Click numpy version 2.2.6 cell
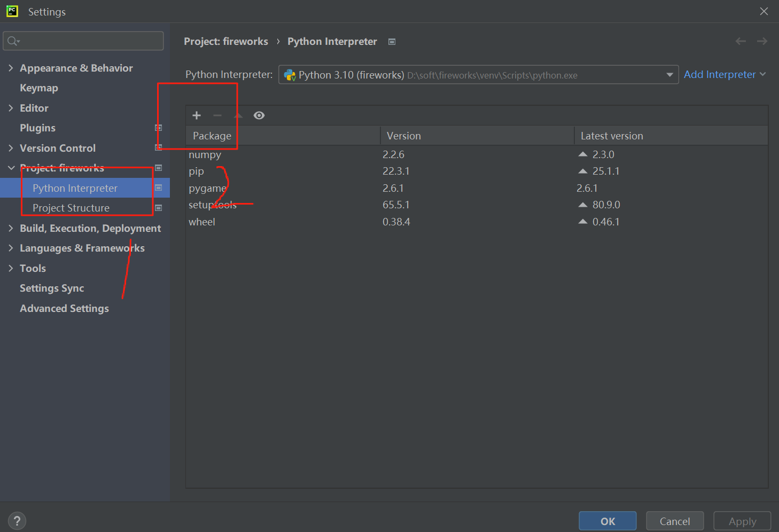Viewport: 779px width, 532px height. click(393, 154)
